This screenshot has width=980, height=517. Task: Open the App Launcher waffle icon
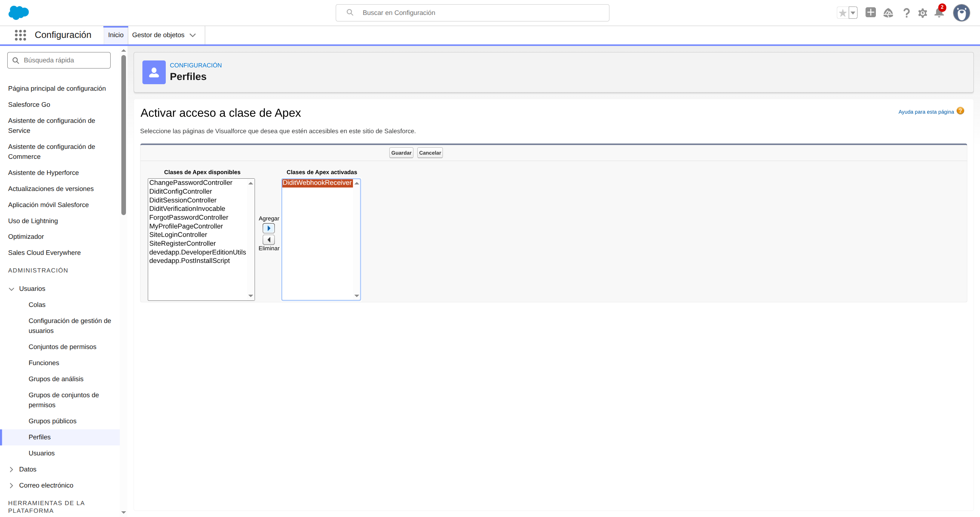click(20, 35)
